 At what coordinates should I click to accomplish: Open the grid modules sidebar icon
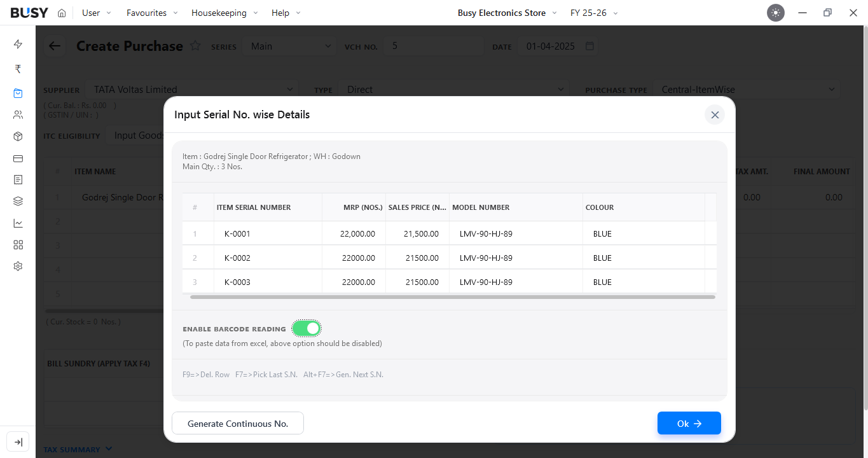click(x=18, y=245)
